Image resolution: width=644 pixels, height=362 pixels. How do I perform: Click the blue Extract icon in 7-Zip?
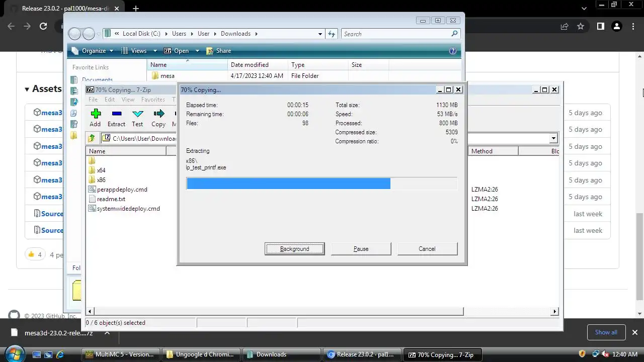pyautogui.click(x=117, y=114)
